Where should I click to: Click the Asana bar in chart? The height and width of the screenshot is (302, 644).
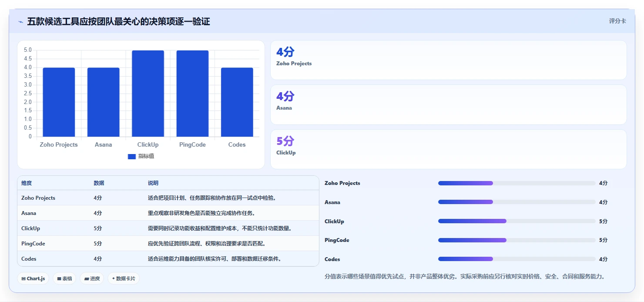pos(103,102)
